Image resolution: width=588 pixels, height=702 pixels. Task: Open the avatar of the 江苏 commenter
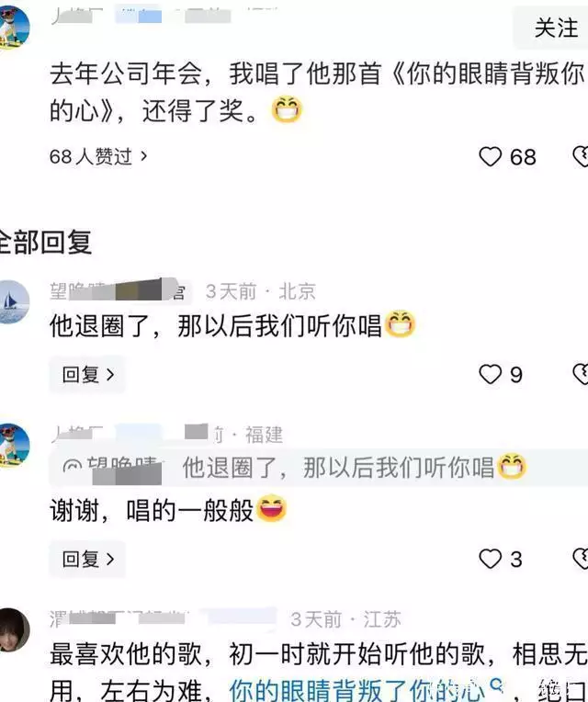coord(14,629)
